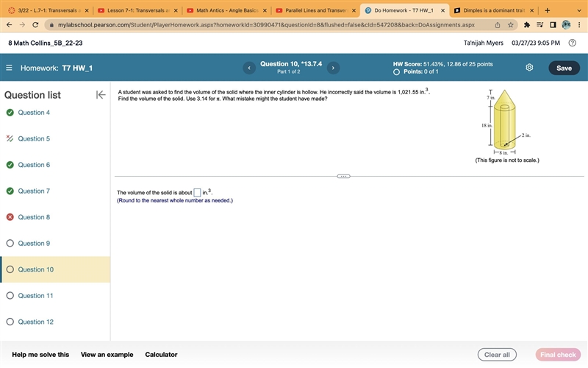Image resolution: width=588 pixels, height=368 pixels.
Task: Click the green check icon for Question 4
Action: click(x=10, y=113)
